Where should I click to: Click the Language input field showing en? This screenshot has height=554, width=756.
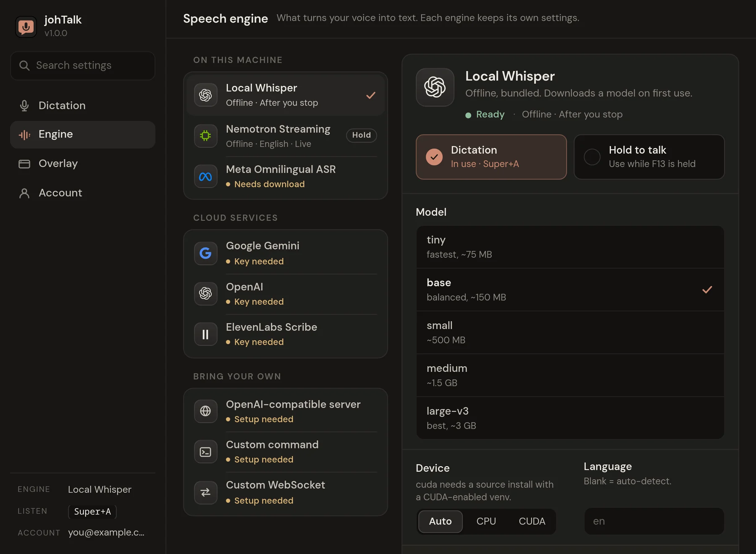654,521
